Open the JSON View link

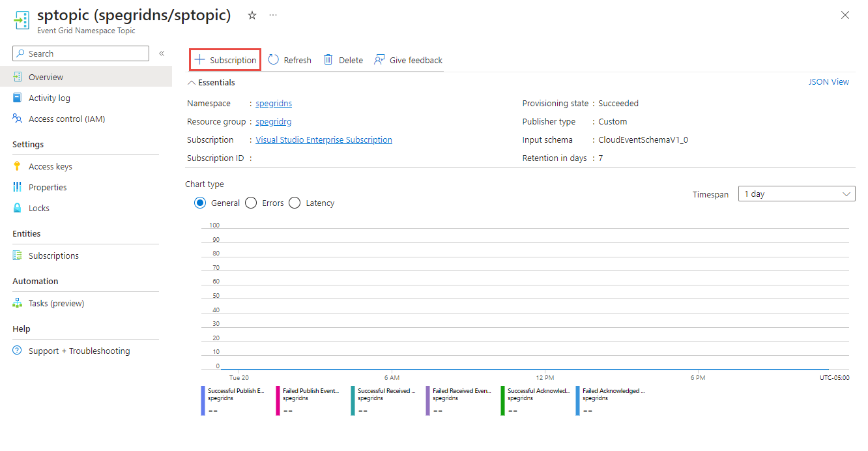(828, 82)
